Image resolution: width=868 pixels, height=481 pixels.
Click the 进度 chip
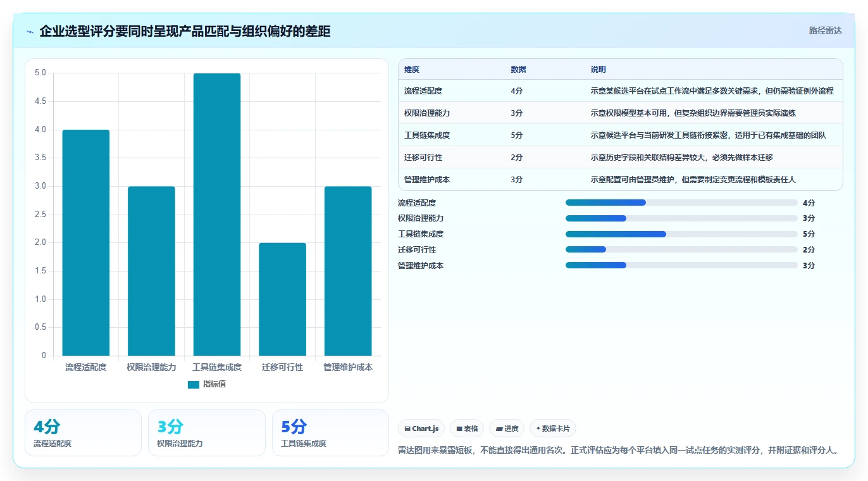pyautogui.click(x=507, y=428)
